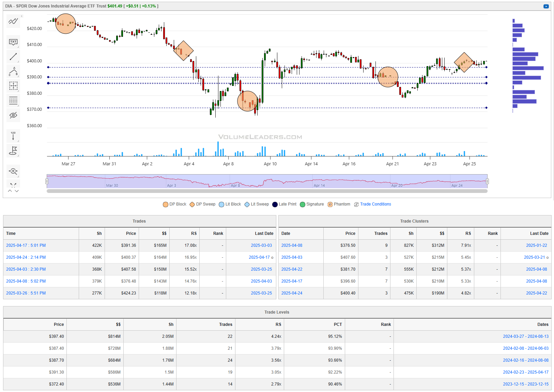
Task: Hide all drawings with crossed eye
Action: pos(13,115)
